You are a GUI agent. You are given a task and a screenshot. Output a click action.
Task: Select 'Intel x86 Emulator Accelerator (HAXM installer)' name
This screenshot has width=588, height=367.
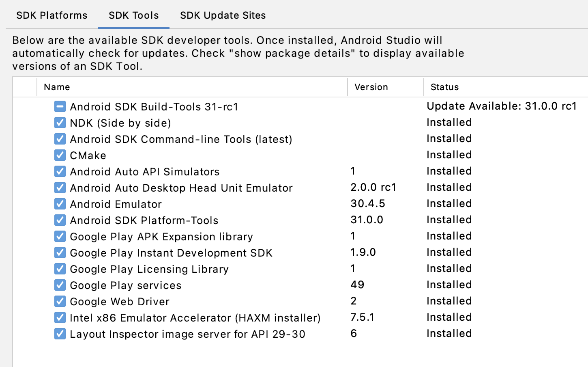click(195, 318)
